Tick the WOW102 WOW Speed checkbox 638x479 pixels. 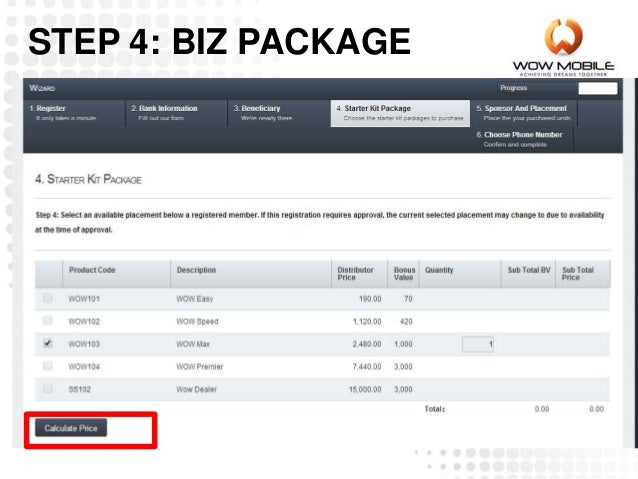pos(48,321)
